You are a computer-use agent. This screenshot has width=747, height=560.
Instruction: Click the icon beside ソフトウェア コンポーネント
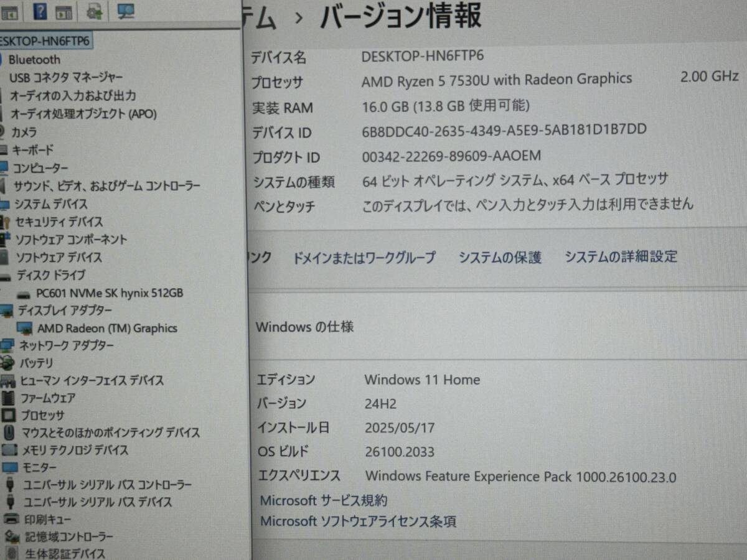(x=6, y=240)
